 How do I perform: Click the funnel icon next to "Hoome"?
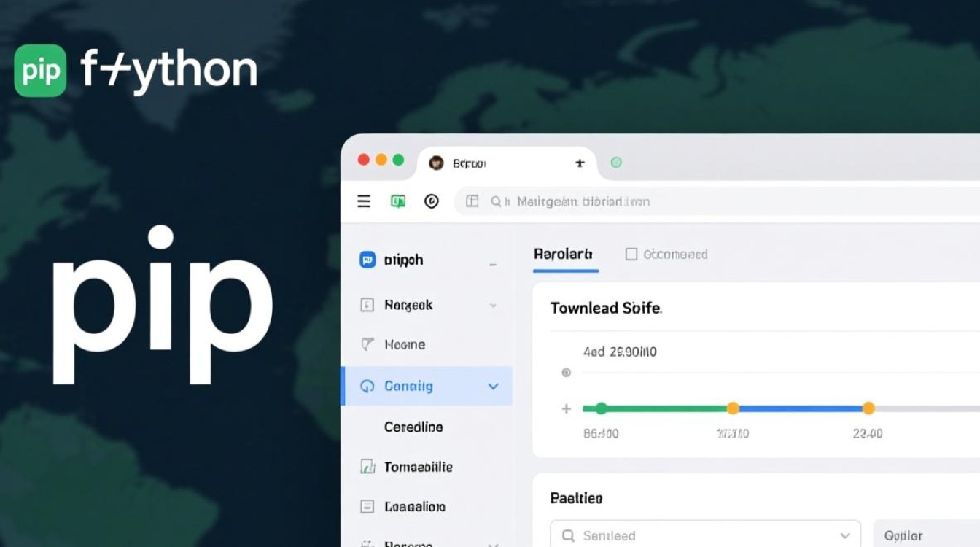tap(367, 344)
